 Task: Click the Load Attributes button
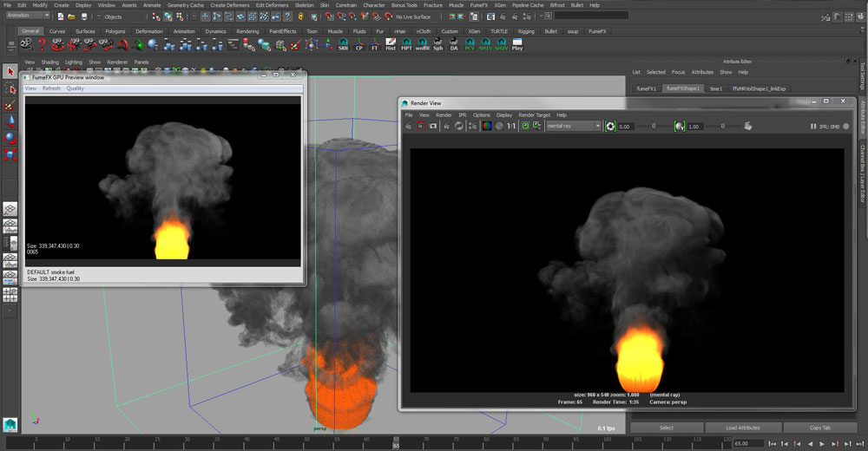pos(743,428)
